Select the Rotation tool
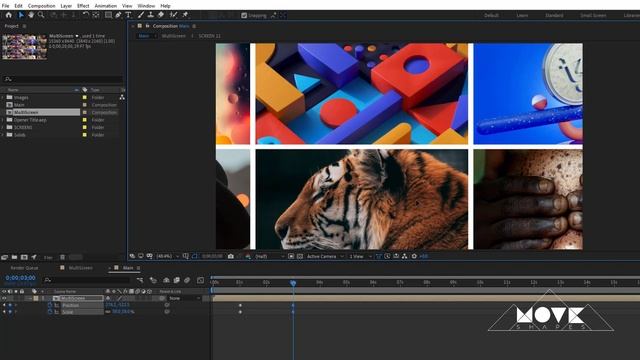 click(x=86, y=15)
